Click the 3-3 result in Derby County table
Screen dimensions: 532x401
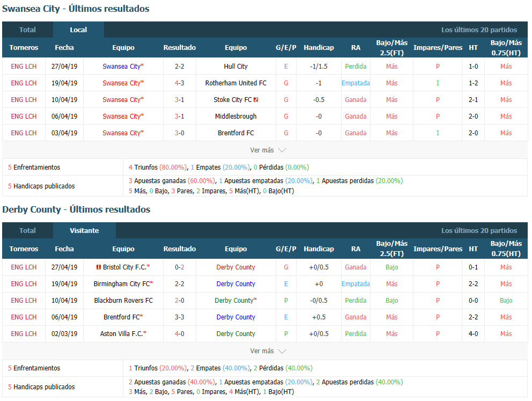[x=180, y=317]
